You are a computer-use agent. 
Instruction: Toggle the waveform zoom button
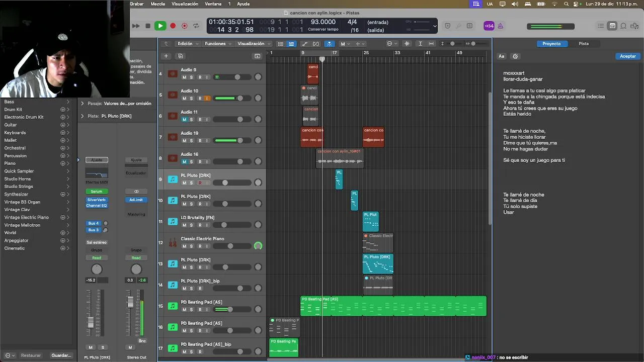click(407, 44)
